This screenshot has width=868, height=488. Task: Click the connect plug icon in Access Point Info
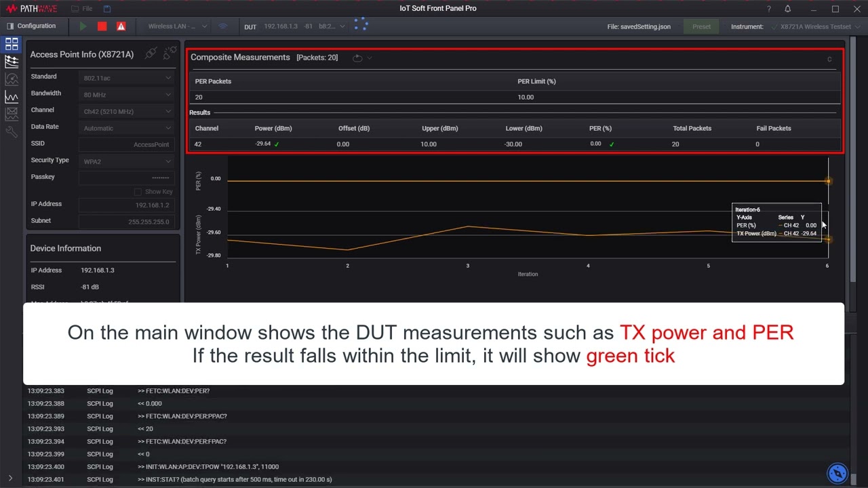[151, 52]
